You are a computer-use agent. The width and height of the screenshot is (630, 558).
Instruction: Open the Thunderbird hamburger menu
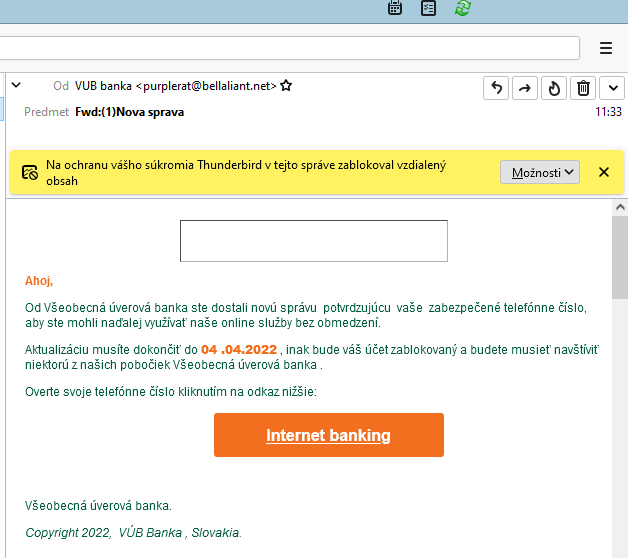[x=605, y=48]
